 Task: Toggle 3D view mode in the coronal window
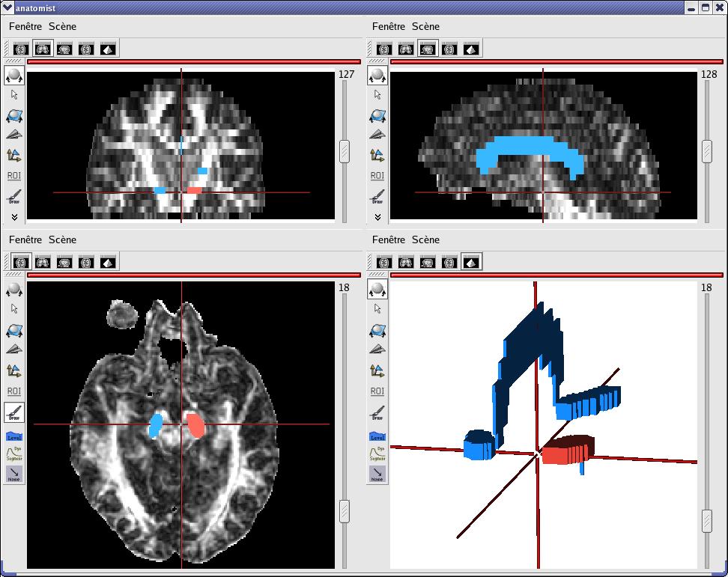tap(108, 49)
